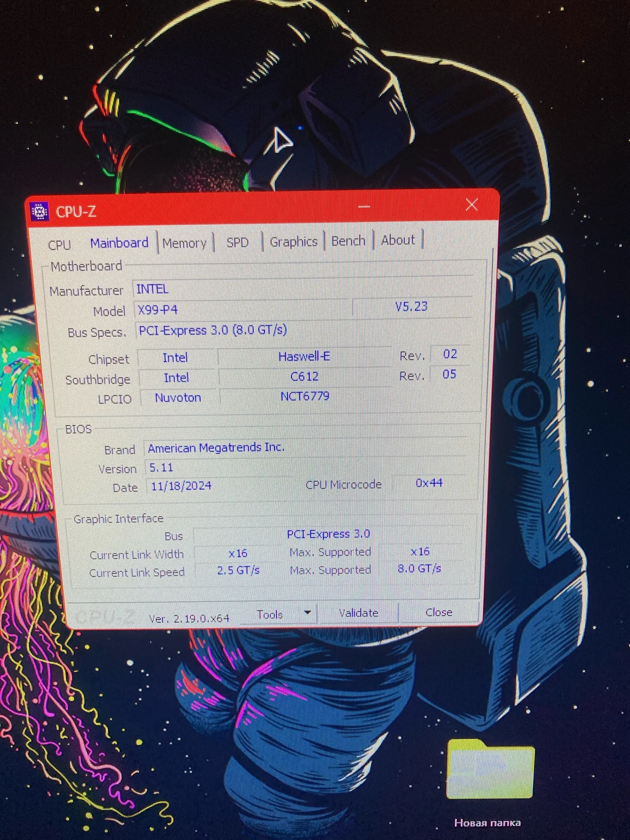This screenshot has height=840, width=630.
Task: Minimize the CPU-Z window
Action: coord(364,206)
